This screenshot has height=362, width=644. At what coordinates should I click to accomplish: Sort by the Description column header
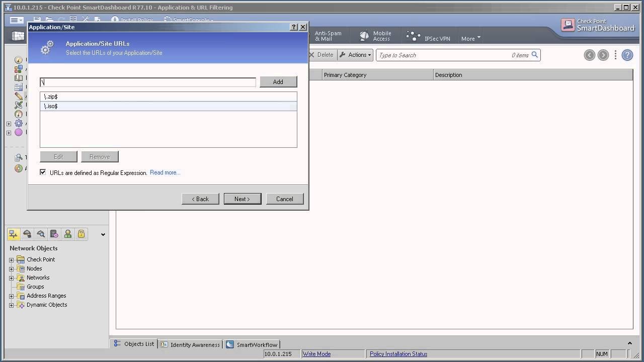point(533,75)
